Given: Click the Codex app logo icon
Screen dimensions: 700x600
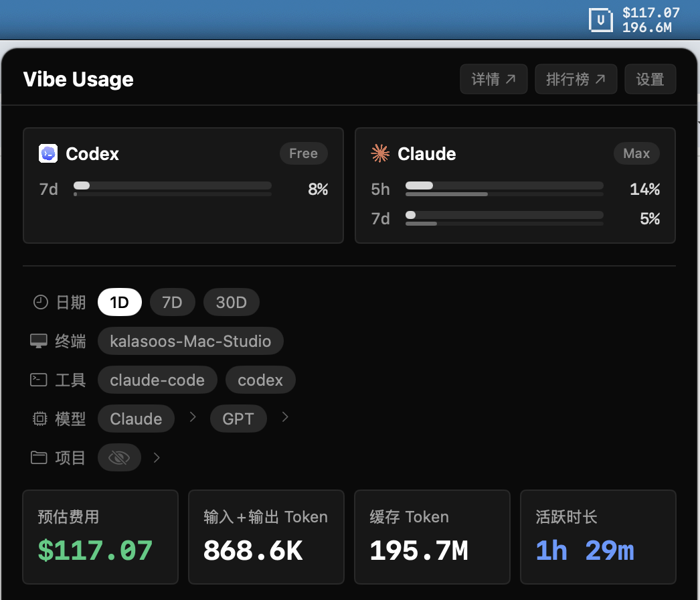Looking at the screenshot, I should (48, 154).
